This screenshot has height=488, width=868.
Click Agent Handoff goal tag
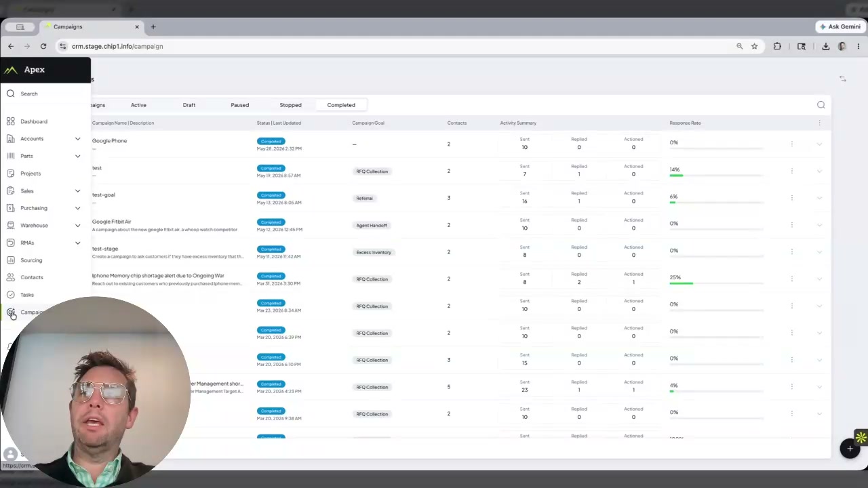(372, 225)
